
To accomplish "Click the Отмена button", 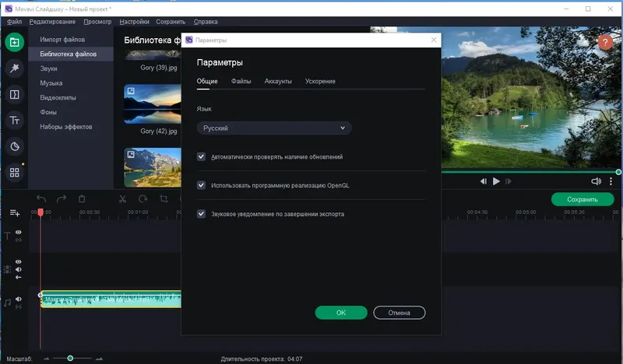I will (x=399, y=313).
